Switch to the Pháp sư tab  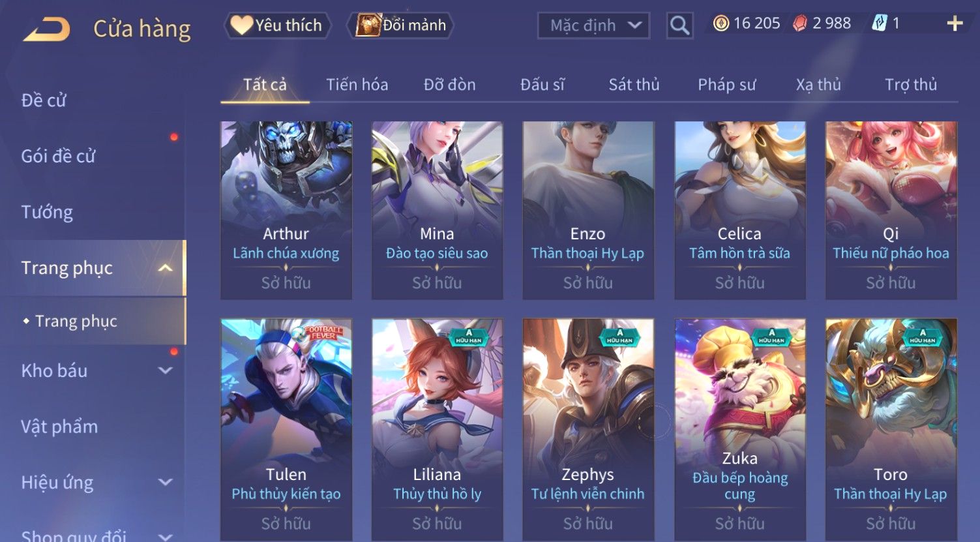726,85
